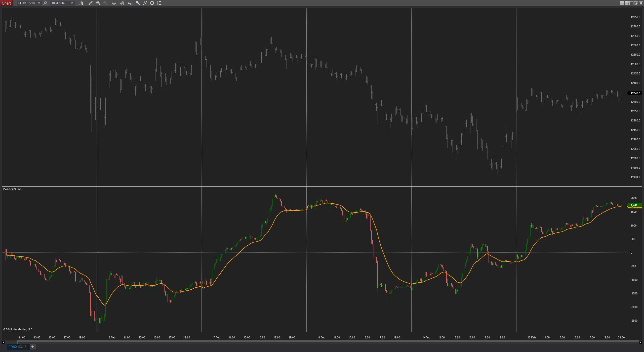Click the instrument search magnifier icon

pos(45,3)
